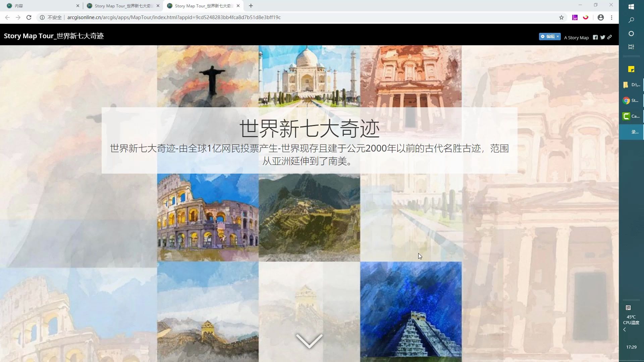Click the address bar URL
Image resolution: width=644 pixels, height=362 pixels.
click(x=174, y=17)
